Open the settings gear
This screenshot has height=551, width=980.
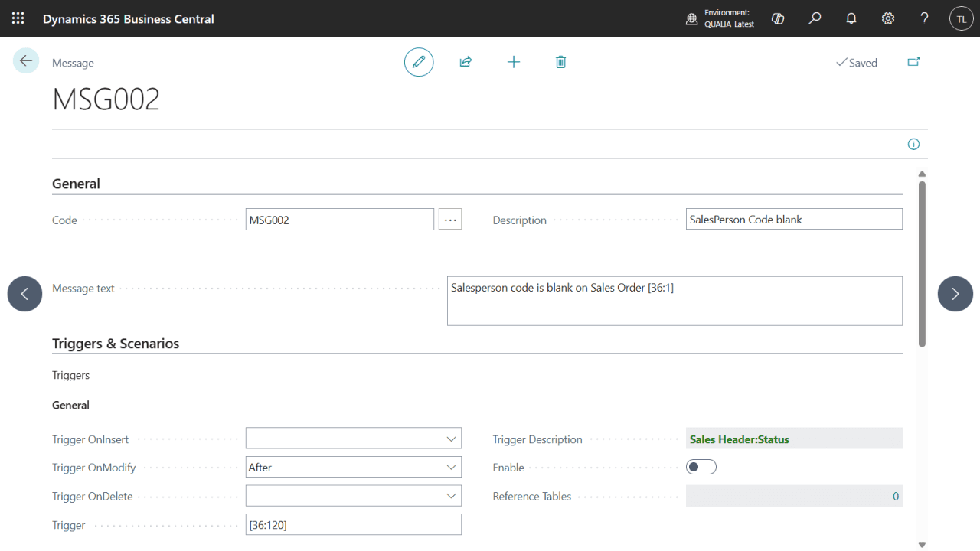(888, 18)
